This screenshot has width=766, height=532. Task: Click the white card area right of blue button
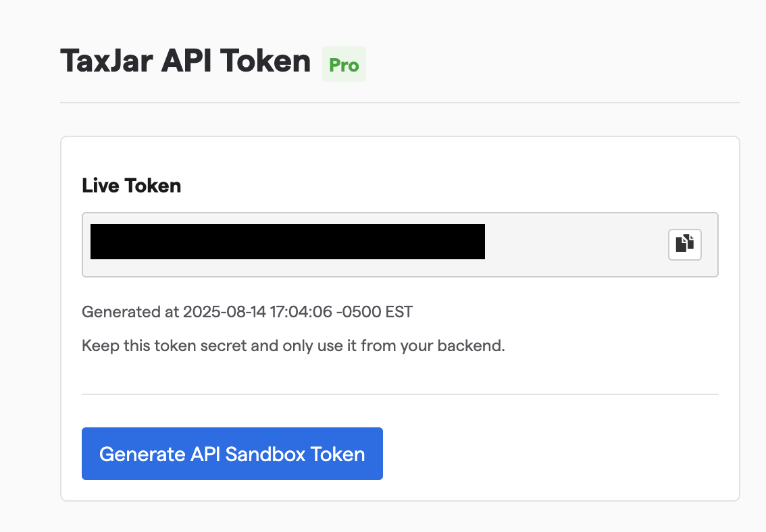click(x=557, y=454)
